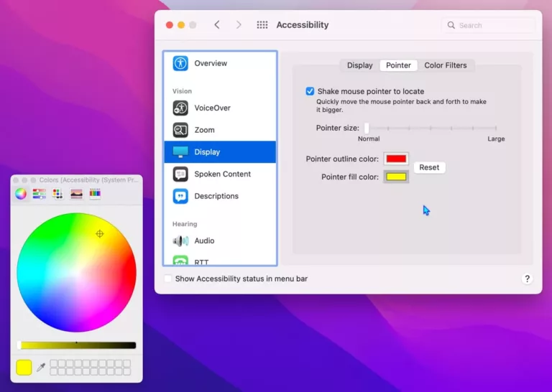Pick a color with the eyedropper

pyautogui.click(x=41, y=368)
